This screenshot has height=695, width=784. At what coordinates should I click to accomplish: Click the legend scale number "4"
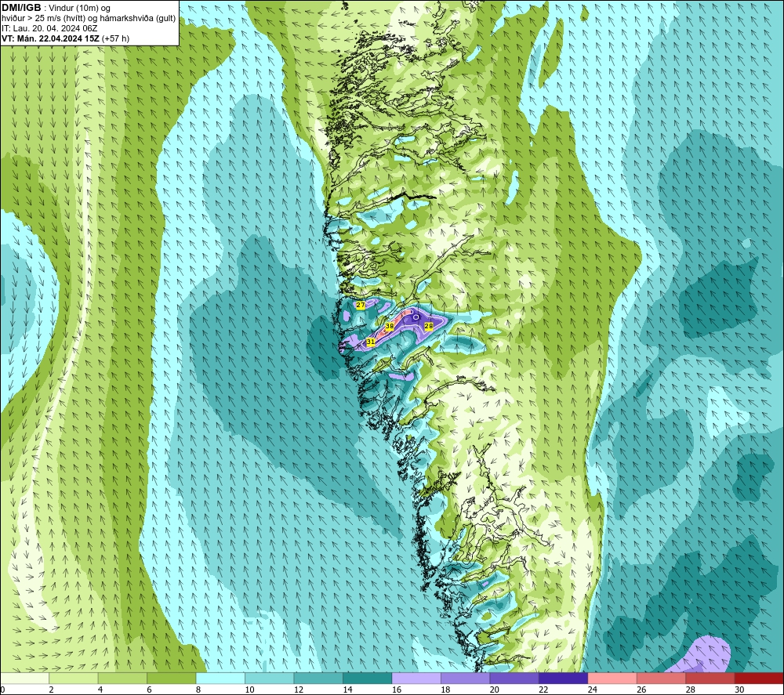[100, 690]
